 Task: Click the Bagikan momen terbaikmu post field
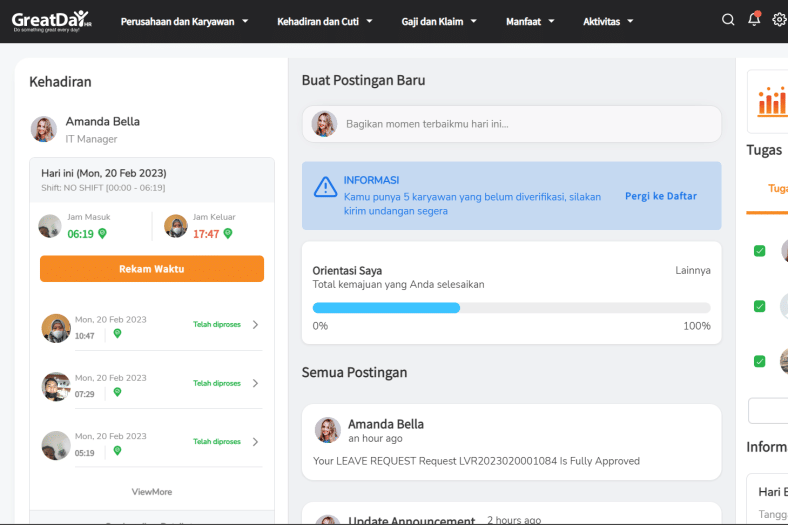[x=512, y=124]
